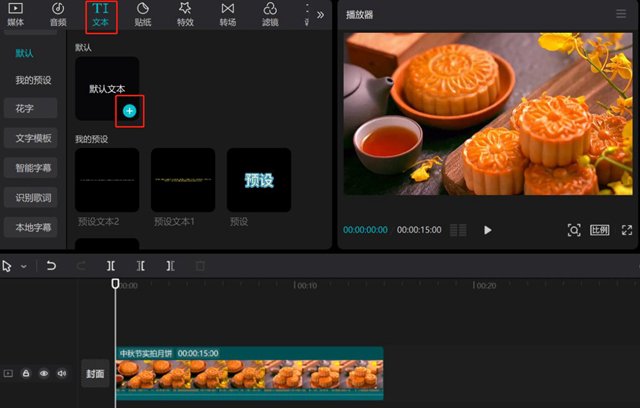Screen dimensions: 640x408
Task: Click the 比例 aspect ratio button
Action: [600, 230]
